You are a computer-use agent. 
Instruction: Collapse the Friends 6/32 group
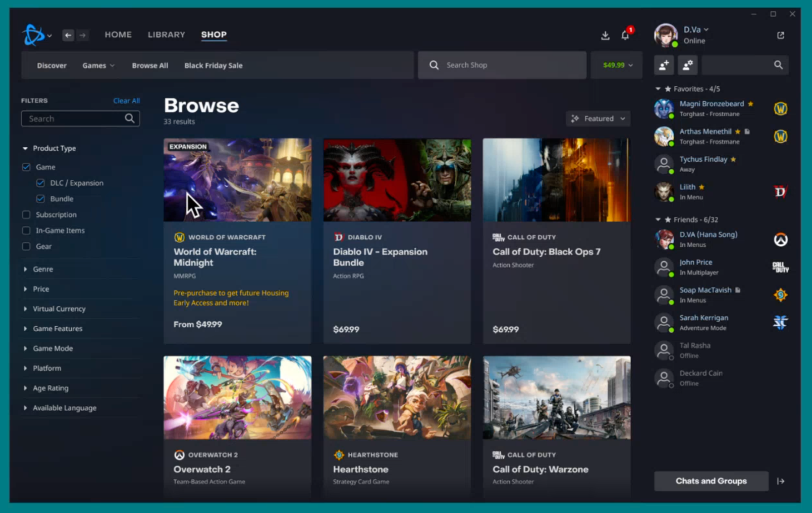(x=658, y=220)
